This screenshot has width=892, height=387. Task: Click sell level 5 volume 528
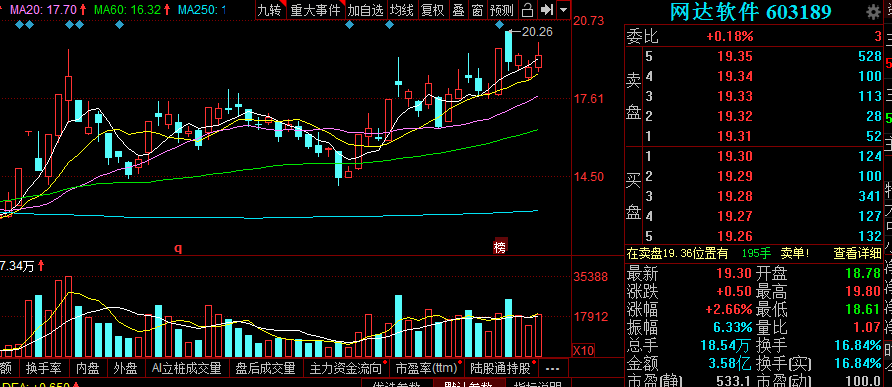click(870, 56)
